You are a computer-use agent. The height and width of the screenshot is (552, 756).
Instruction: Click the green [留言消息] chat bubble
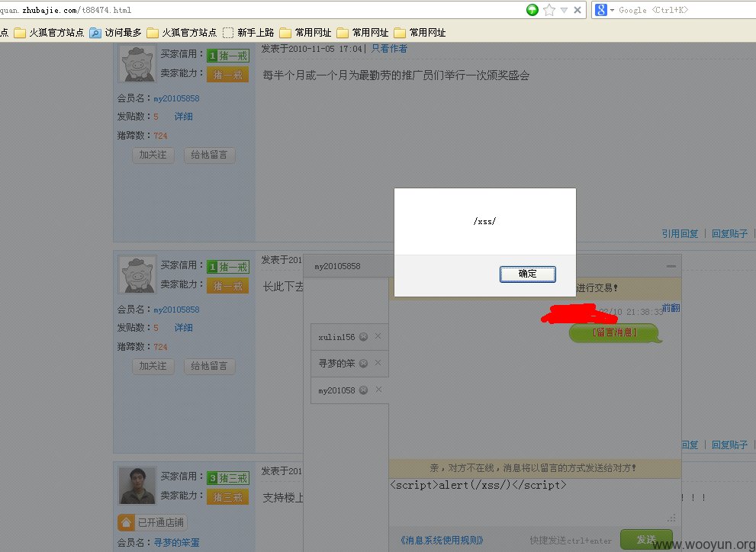pos(615,333)
